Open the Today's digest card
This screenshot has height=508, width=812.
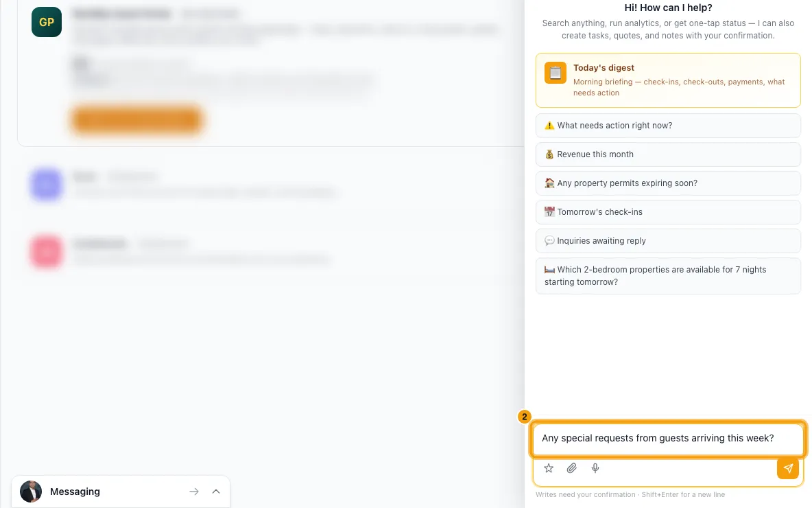click(x=668, y=80)
